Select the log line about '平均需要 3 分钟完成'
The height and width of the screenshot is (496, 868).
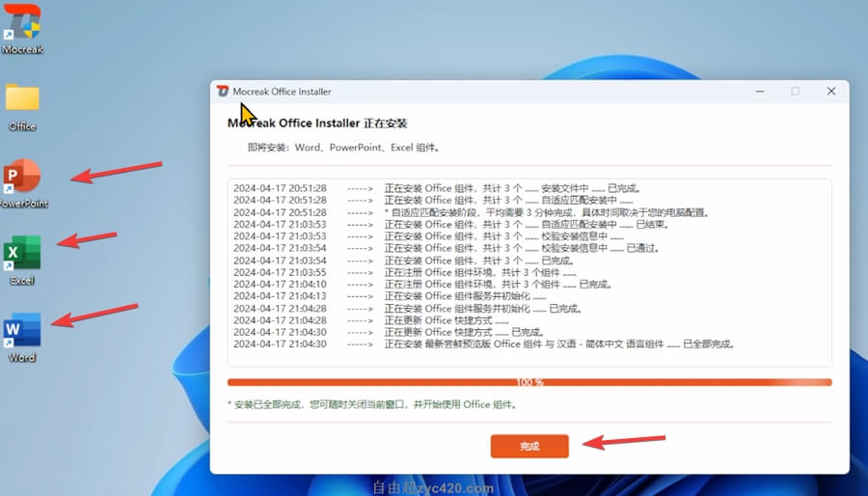472,212
